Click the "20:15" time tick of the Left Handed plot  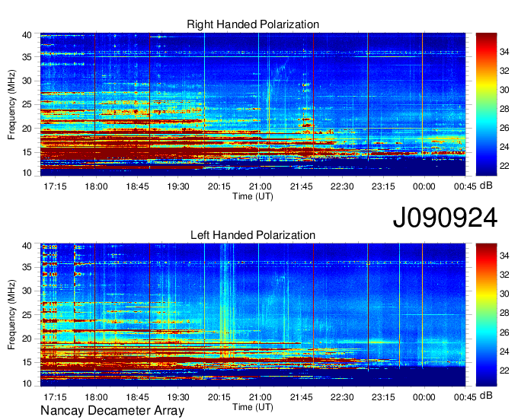click(219, 397)
